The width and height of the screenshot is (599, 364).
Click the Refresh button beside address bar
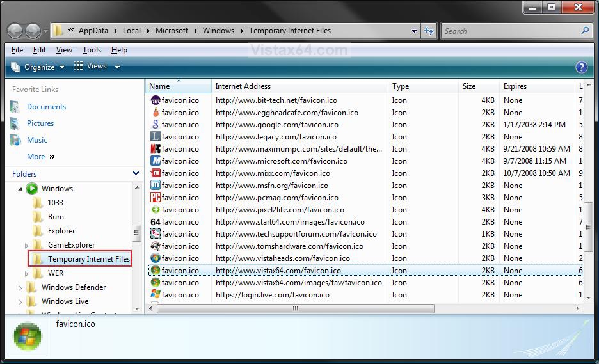coord(429,31)
